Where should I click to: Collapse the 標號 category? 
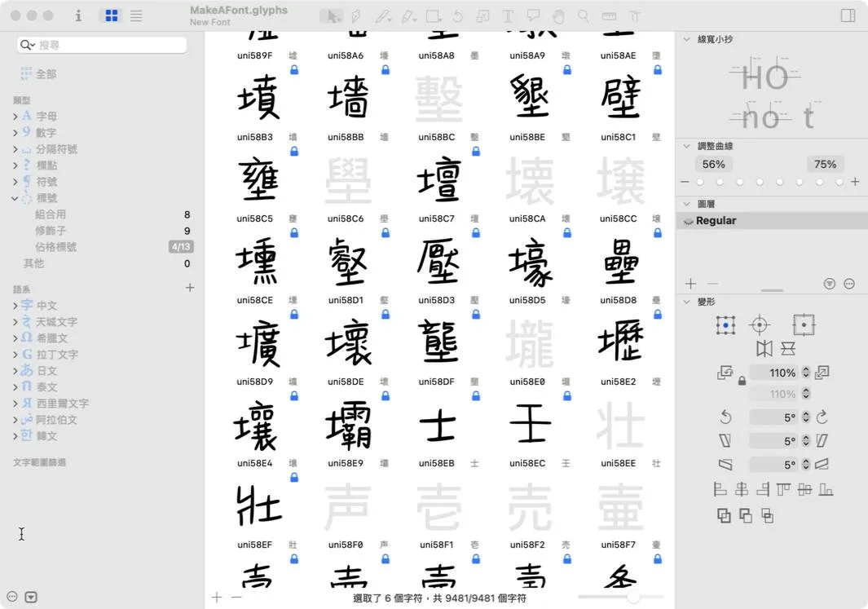(x=15, y=198)
